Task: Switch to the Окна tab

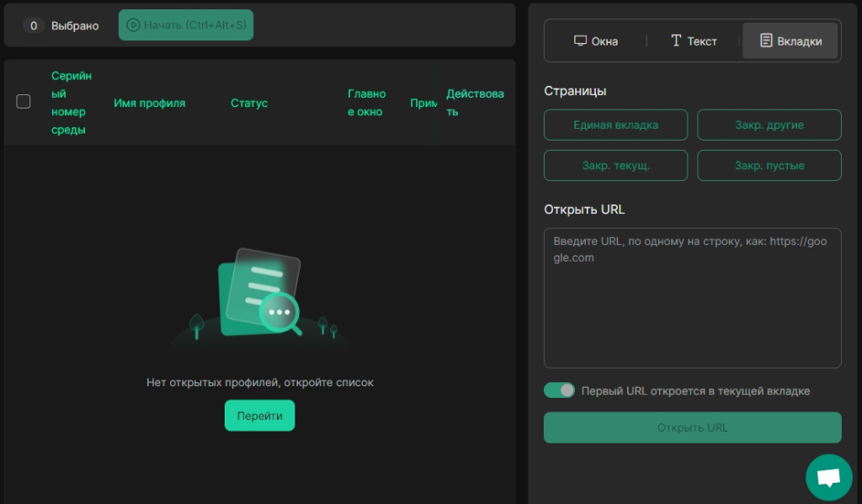Action: 596,41
